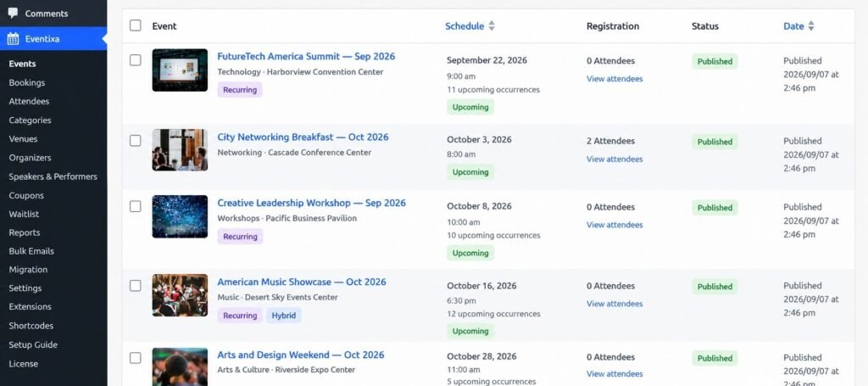
Task: Check the FutureTech America Summit row checkbox
Action: pyautogui.click(x=135, y=60)
